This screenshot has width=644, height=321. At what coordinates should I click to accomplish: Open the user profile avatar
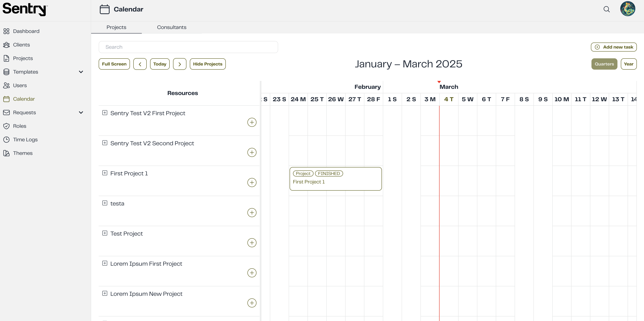(627, 9)
